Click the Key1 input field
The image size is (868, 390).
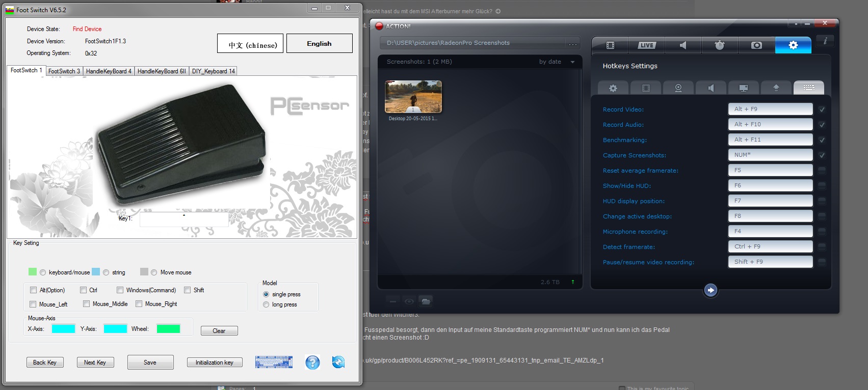[x=184, y=219]
